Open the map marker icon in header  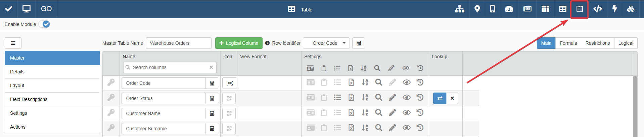click(x=477, y=9)
